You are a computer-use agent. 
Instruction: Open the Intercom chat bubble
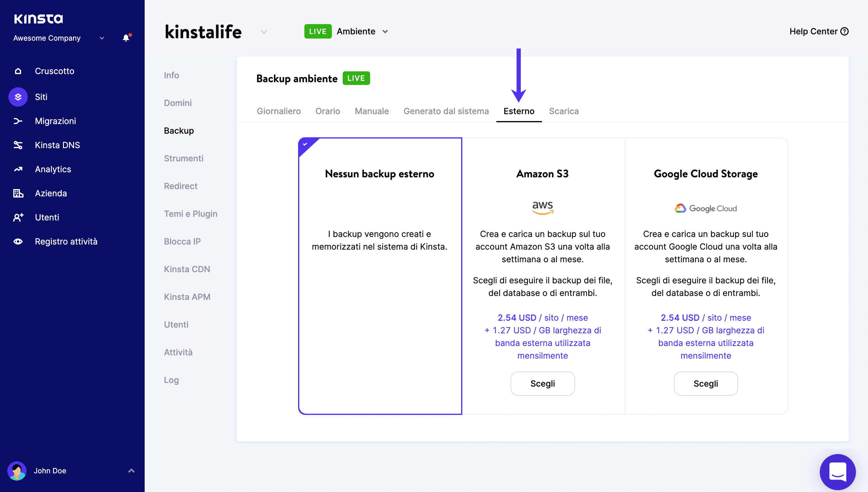838,472
